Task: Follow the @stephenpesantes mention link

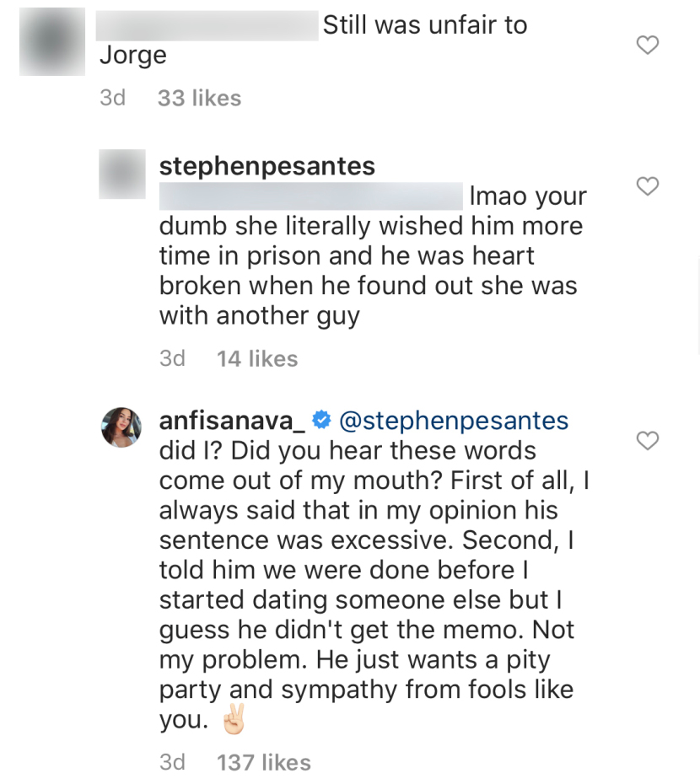Action: (x=454, y=420)
